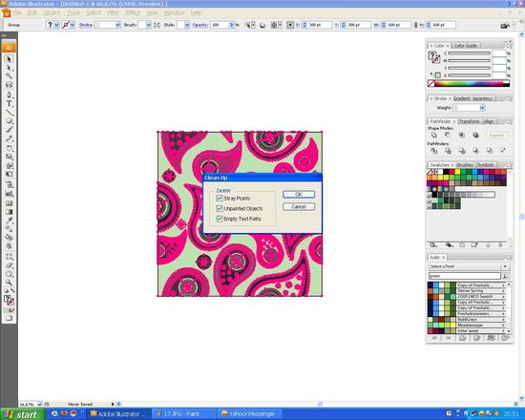Select the black arrow Selection tool

coord(9,59)
